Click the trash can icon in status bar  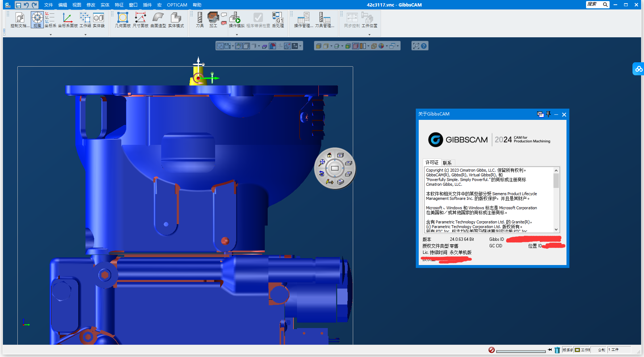[557, 350]
